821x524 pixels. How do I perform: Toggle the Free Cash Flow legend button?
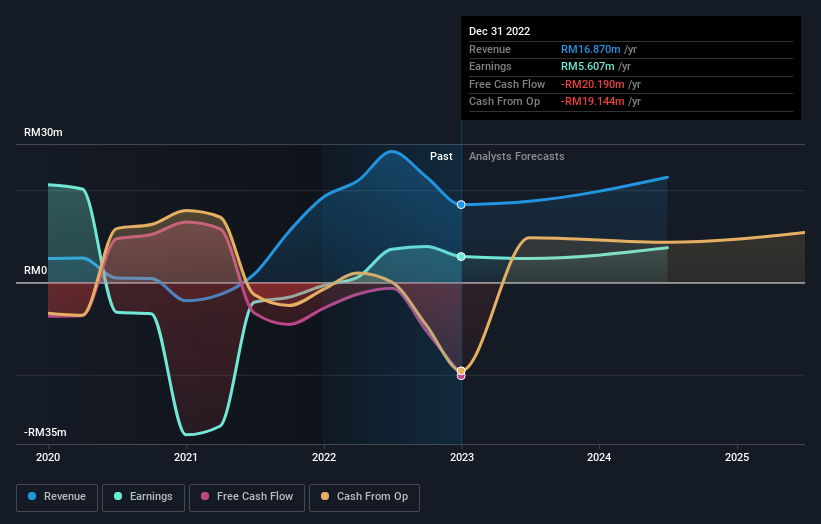tap(247, 497)
